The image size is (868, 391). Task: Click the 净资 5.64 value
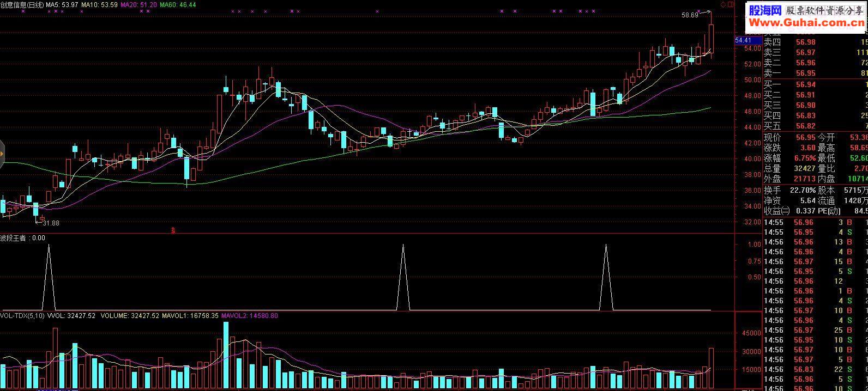(x=807, y=201)
